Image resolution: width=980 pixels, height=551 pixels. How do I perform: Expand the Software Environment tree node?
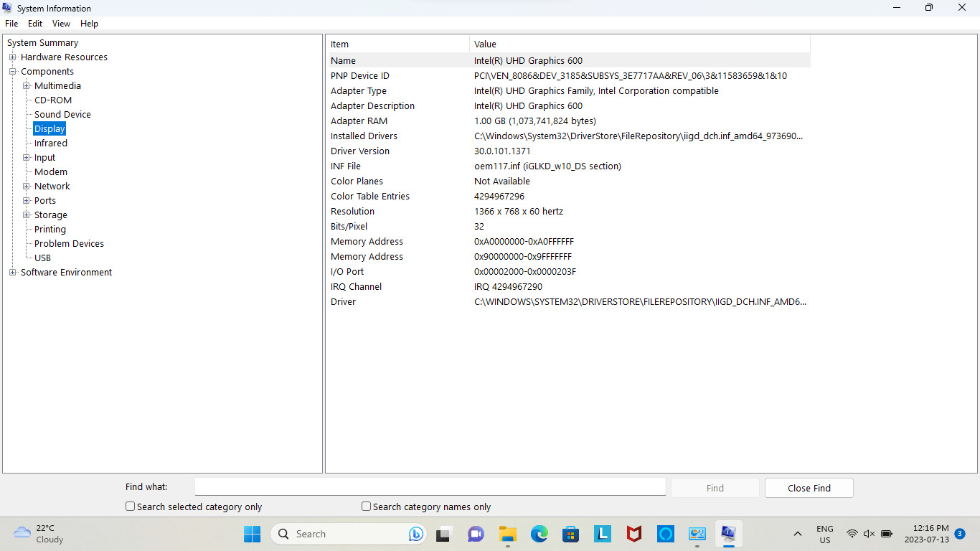[x=12, y=272]
